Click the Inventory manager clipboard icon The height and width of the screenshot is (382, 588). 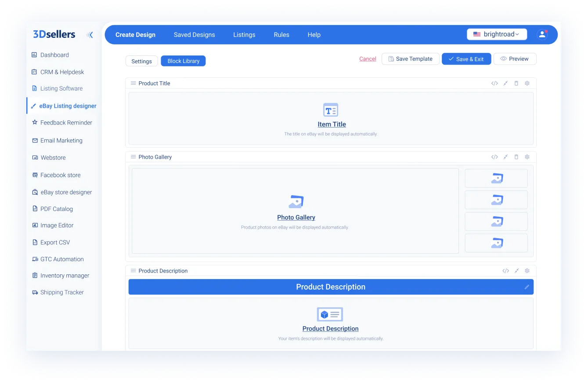click(35, 276)
